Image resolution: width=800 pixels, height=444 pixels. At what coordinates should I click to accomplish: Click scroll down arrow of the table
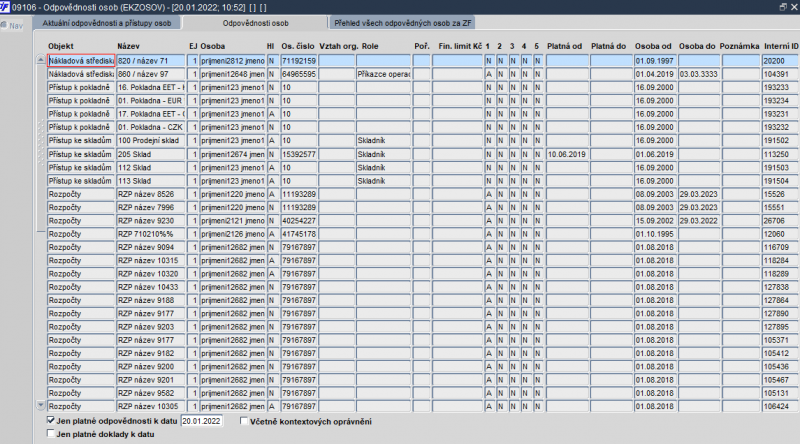coord(41,405)
